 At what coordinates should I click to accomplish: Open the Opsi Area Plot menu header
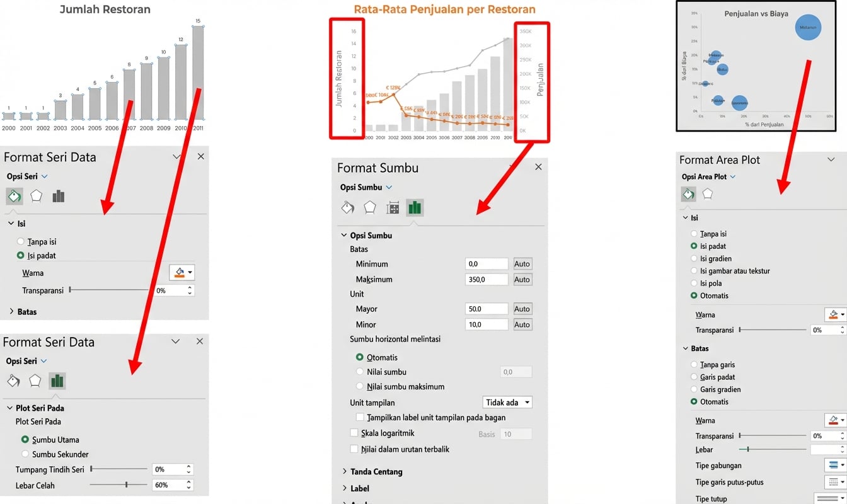[x=708, y=176]
